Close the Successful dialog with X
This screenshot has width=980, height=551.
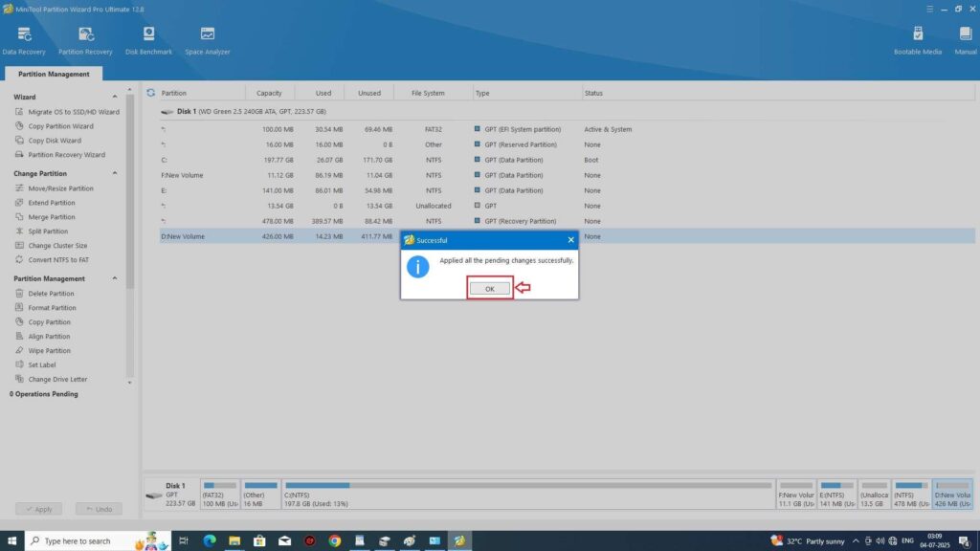570,240
